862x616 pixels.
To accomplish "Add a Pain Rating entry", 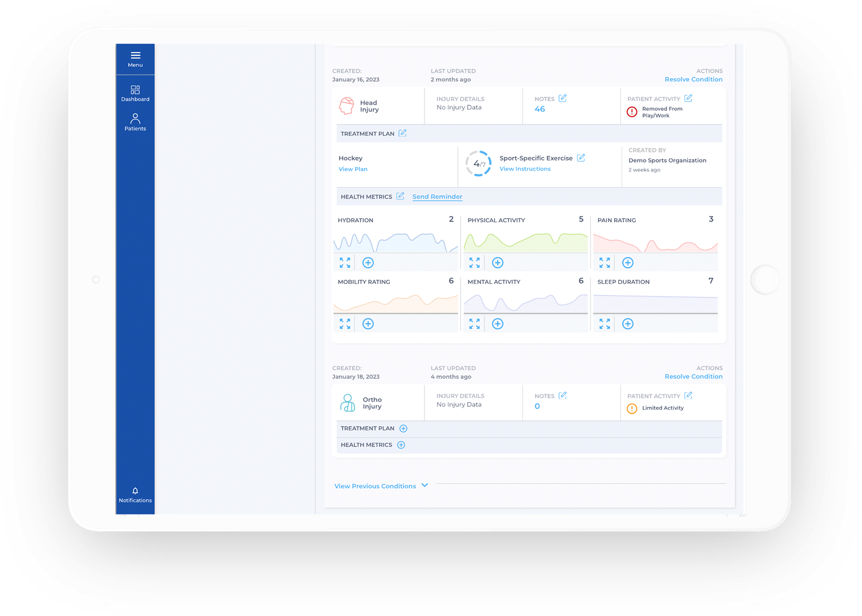I will [x=628, y=263].
